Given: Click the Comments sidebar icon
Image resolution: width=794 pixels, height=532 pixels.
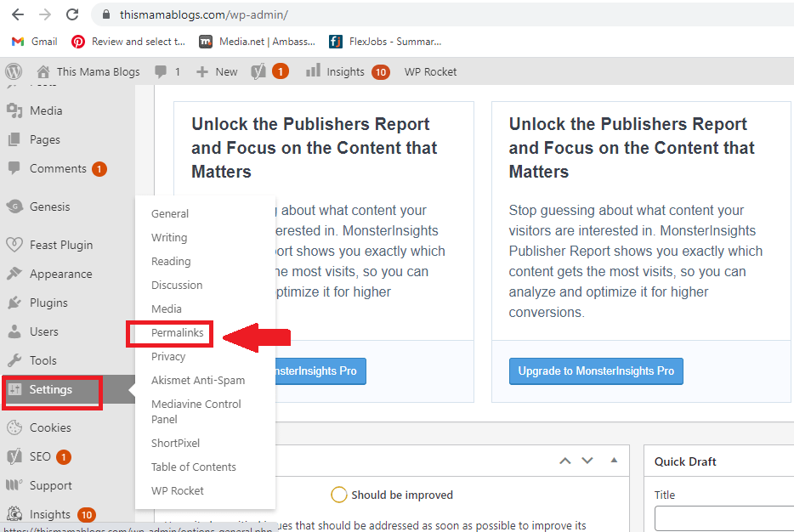Looking at the screenshot, I should pyautogui.click(x=14, y=168).
